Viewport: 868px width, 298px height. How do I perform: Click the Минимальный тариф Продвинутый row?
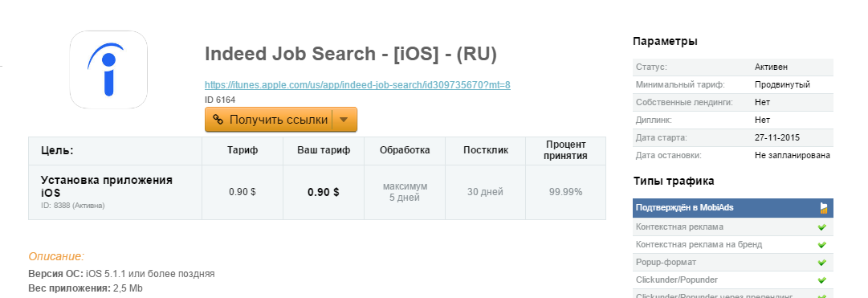pyautogui.click(x=732, y=85)
